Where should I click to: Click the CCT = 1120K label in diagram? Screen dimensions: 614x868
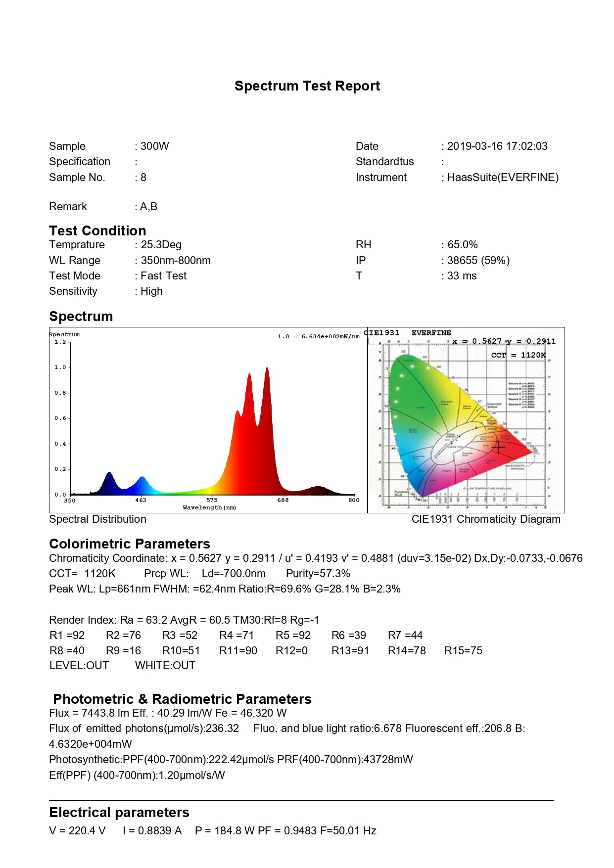point(518,355)
